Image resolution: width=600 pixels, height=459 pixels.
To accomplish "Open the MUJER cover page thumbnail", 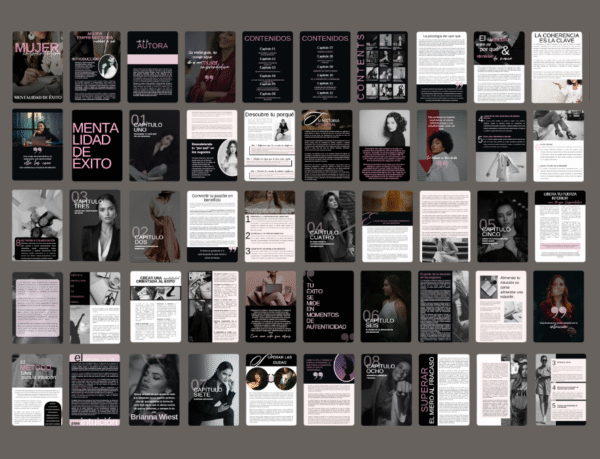I will (x=37, y=66).
